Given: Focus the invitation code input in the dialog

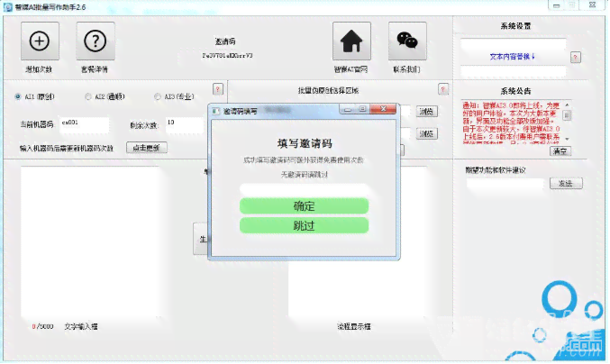Looking at the screenshot, I should tap(304, 190).
